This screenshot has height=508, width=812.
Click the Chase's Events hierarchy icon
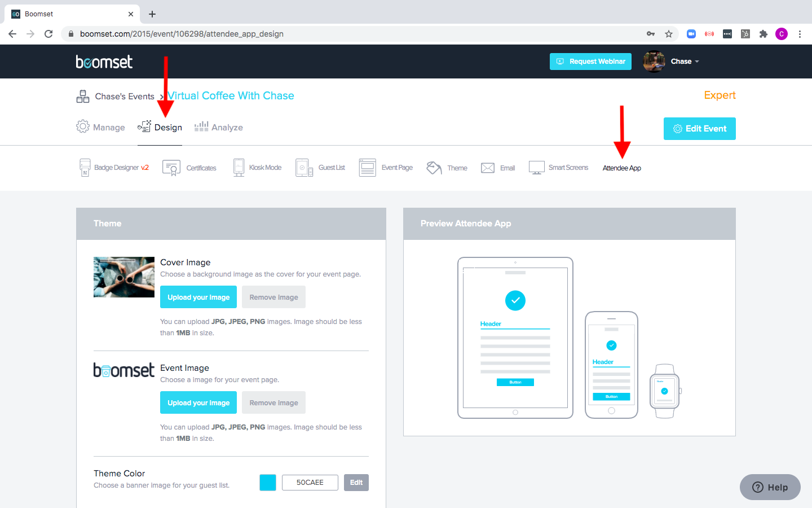click(83, 96)
